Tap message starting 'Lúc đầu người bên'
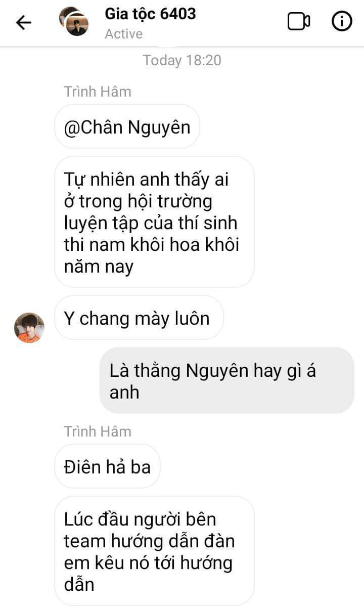Image resolution: width=364 pixels, height=608 pixels. pos(154,551)
